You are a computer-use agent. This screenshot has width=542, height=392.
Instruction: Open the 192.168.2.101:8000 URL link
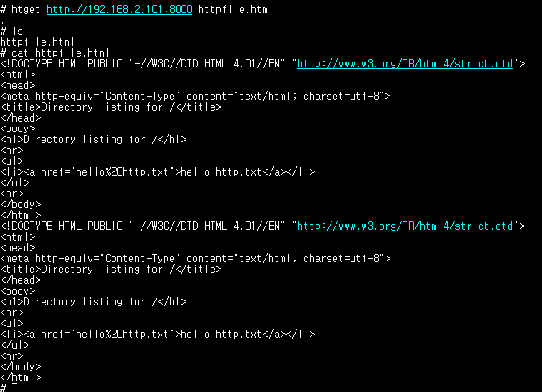pos(120,10)
